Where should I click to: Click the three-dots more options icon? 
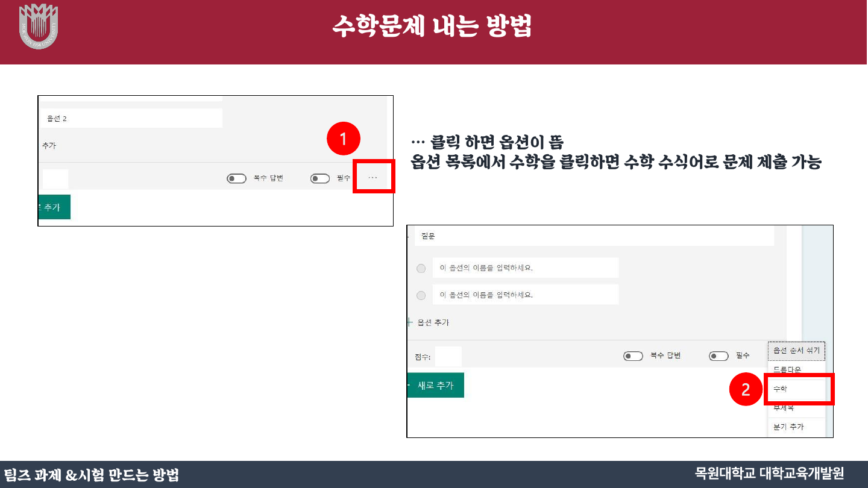373,178
